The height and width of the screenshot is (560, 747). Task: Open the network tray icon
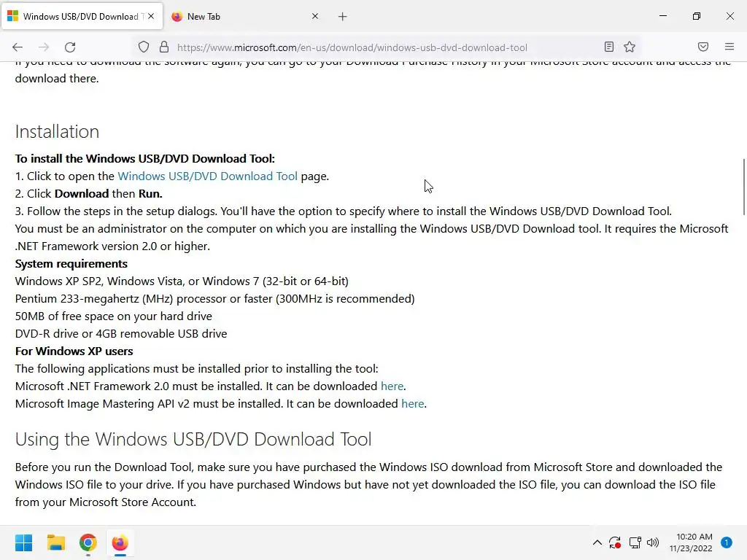pos(635,542)
